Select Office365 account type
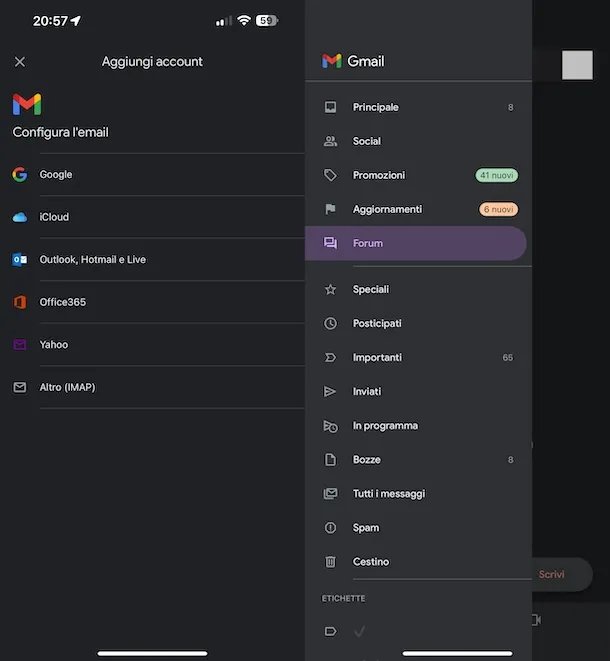Screen dimensions: 610x661 point(62,302)
